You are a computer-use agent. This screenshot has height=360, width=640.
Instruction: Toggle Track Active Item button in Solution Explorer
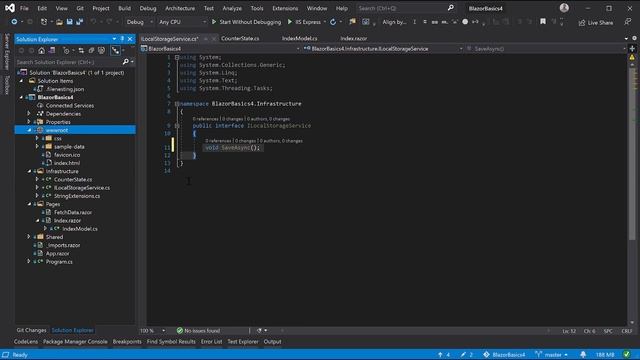[116, 51]
